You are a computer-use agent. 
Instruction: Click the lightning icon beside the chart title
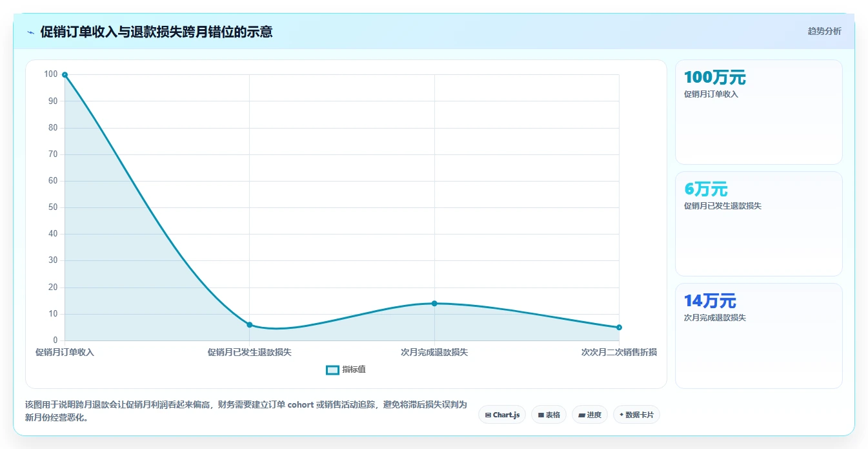click(x=31, y=32)
